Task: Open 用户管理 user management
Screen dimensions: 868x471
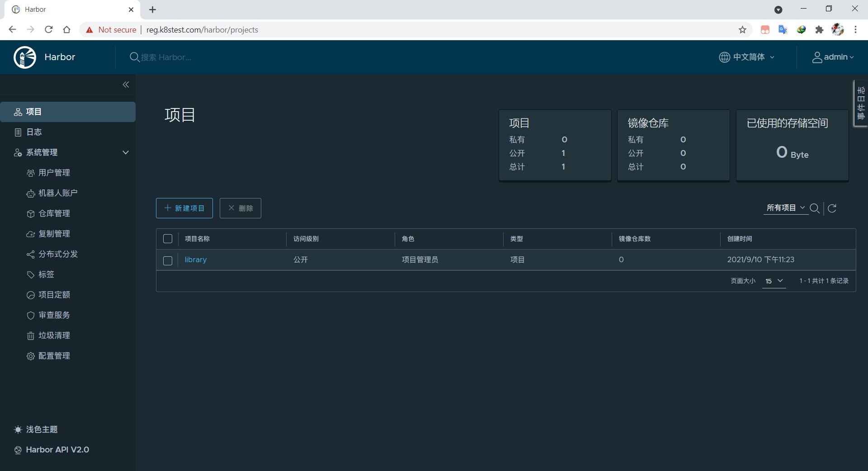Action: 54,173
